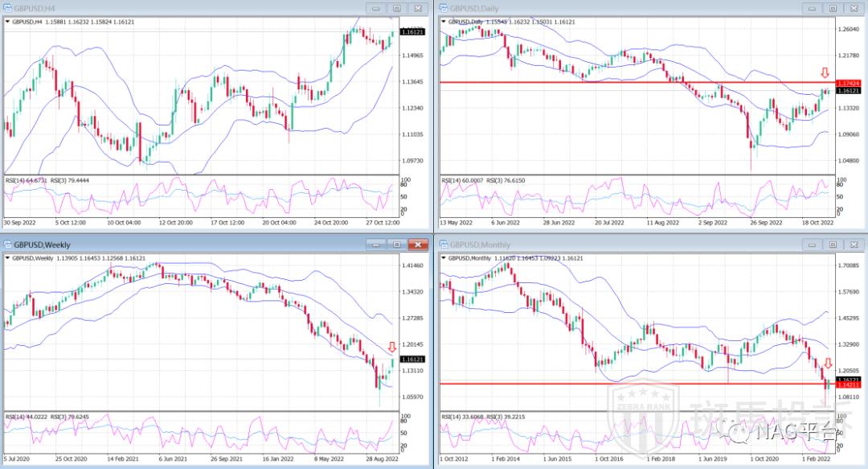868x469 pixels.
Task: Click the 1 Feb 2018 date in Monthly chart
Action: 661,459
